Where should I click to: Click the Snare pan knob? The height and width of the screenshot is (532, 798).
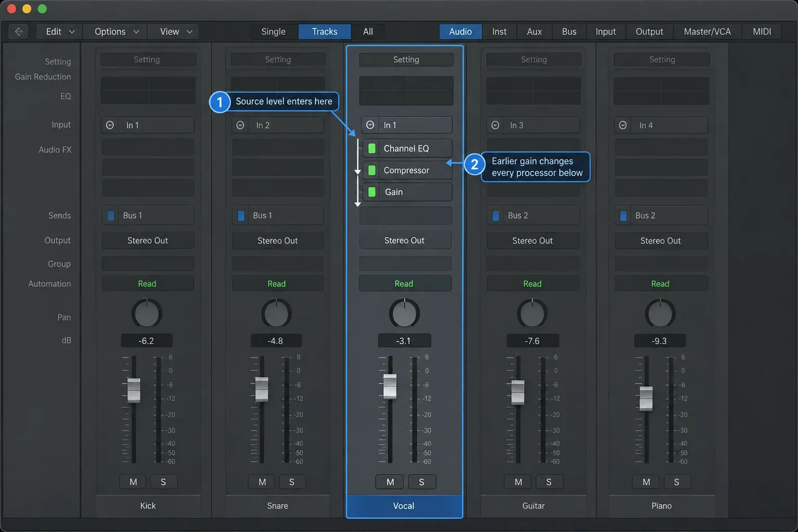coord(276,313)
